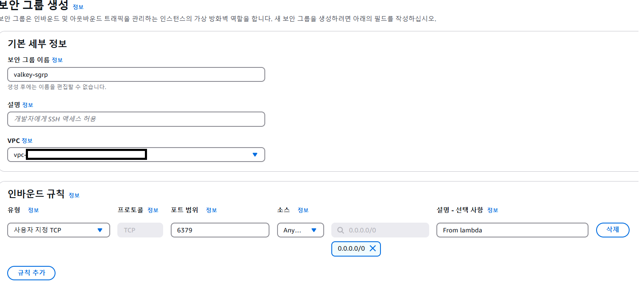The image size is (644, 282).
Task: Open 정보 link beside 프로토콜 column
Action: tap(153, 210)
